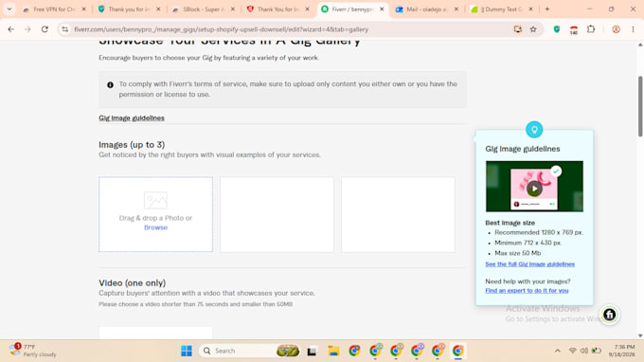Image resolution: width=644 pixels, height=362 pixels.
Task: Open Chrome three-dot menu
Action: tap(633, 29)
